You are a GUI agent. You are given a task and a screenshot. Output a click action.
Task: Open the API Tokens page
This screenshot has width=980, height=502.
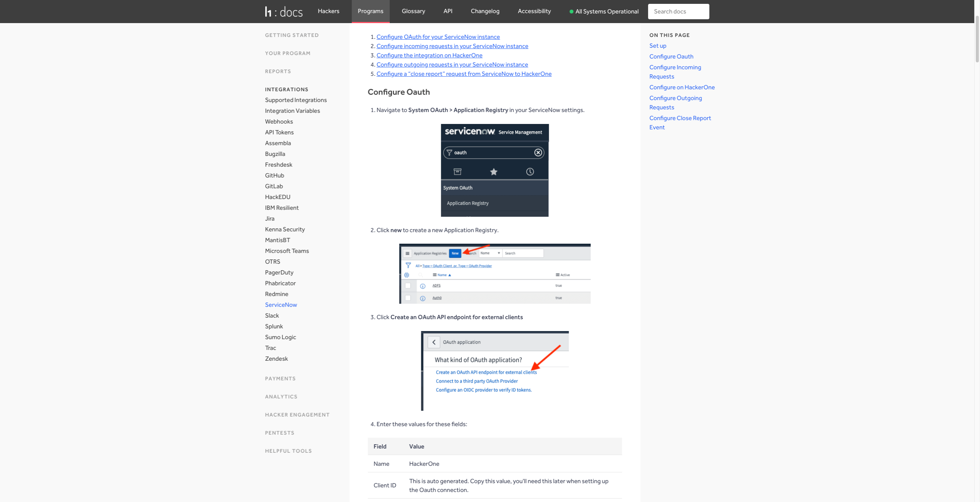(x=279, y=132)
